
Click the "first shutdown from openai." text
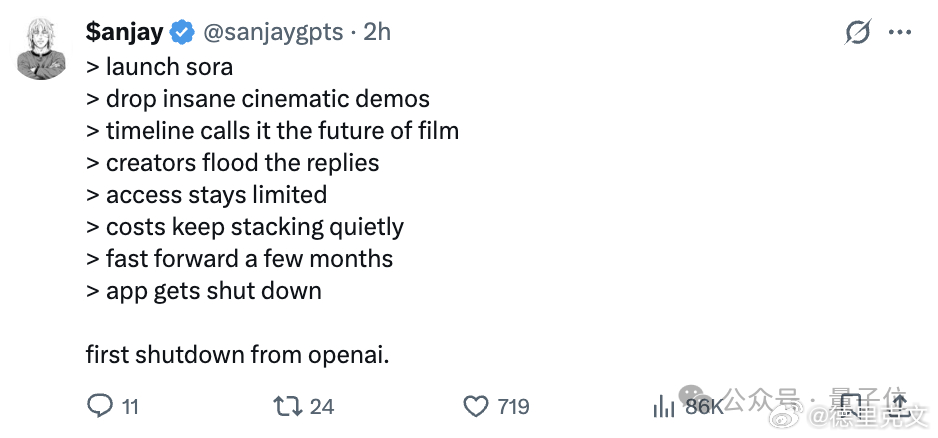click(237, 355)
